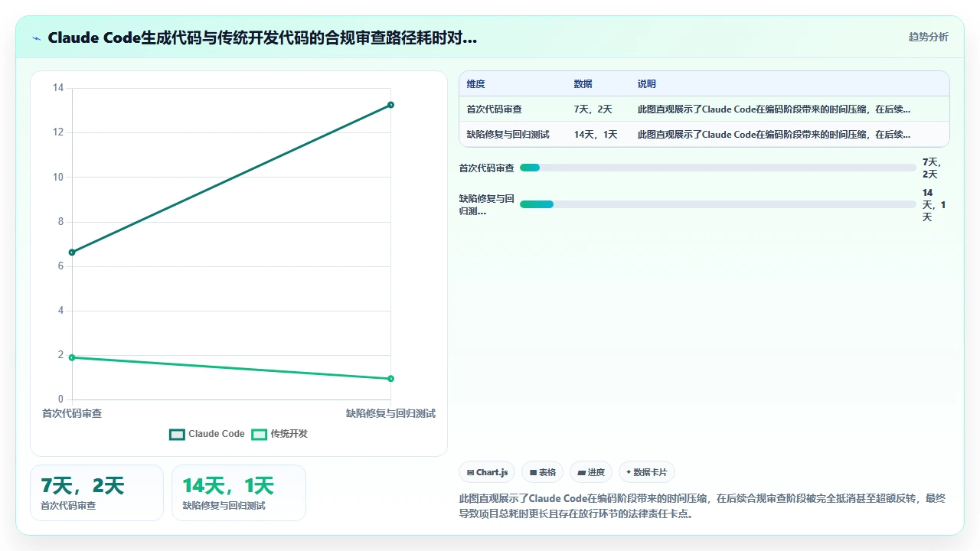Click the 缺陷修复与回归测试 x-axis label
The image size is (980, 551).
[390, 413]
